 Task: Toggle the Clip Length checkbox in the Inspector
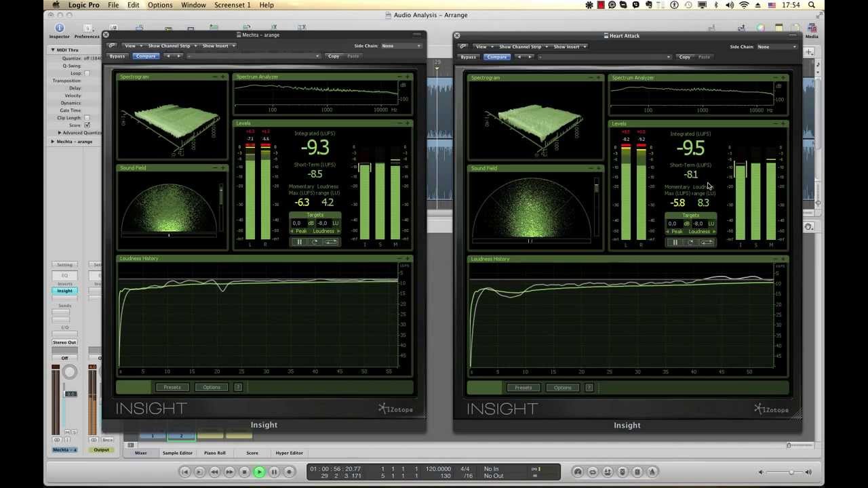tap(87, 118)
